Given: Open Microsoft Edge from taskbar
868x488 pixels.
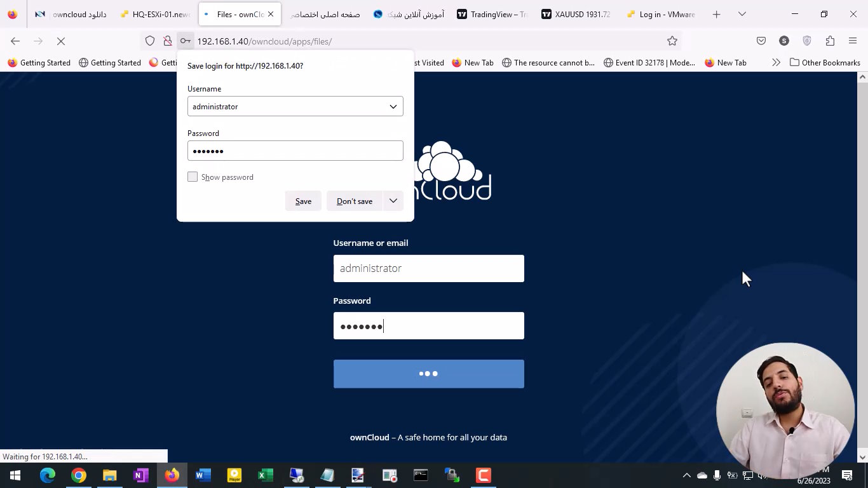Looking at the screenshot, I should click(x=48, y=475).
